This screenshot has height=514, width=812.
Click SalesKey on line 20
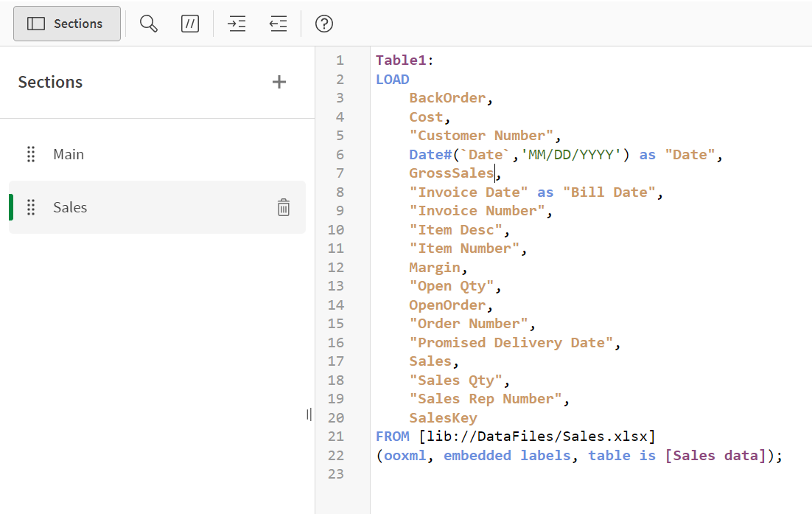click(x=444, y=418)
